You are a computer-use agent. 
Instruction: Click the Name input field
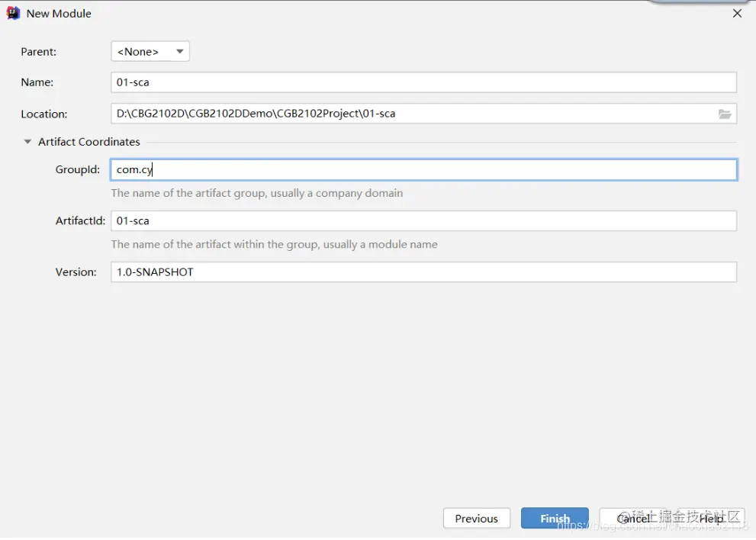point(423,82)
